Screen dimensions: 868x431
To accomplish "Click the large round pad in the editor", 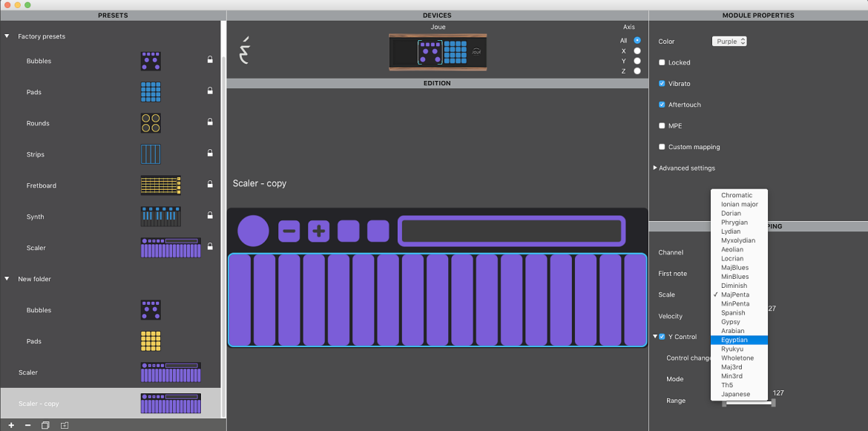I will coord(253,231).
